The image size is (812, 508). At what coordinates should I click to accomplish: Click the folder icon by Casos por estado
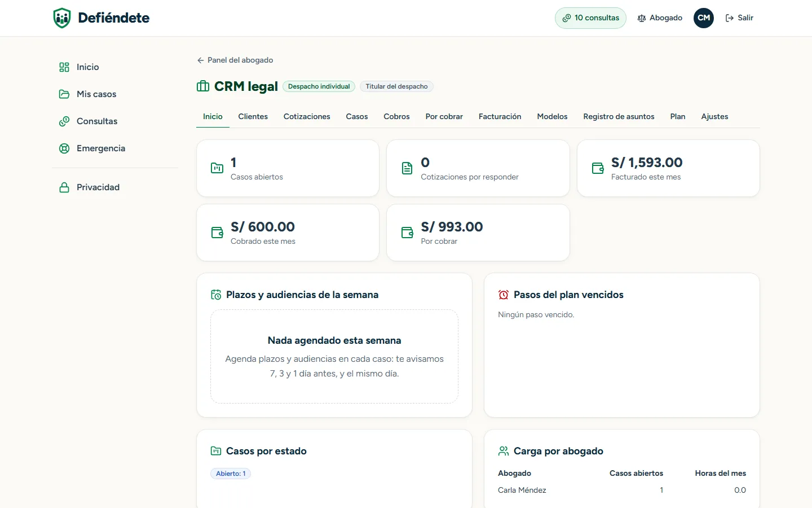tap(216, 451)
